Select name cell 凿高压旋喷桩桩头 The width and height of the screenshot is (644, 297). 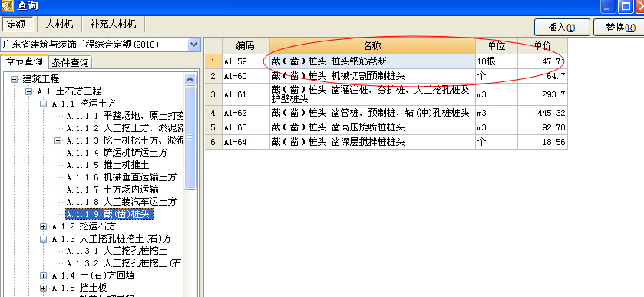(x=372, y=127)
